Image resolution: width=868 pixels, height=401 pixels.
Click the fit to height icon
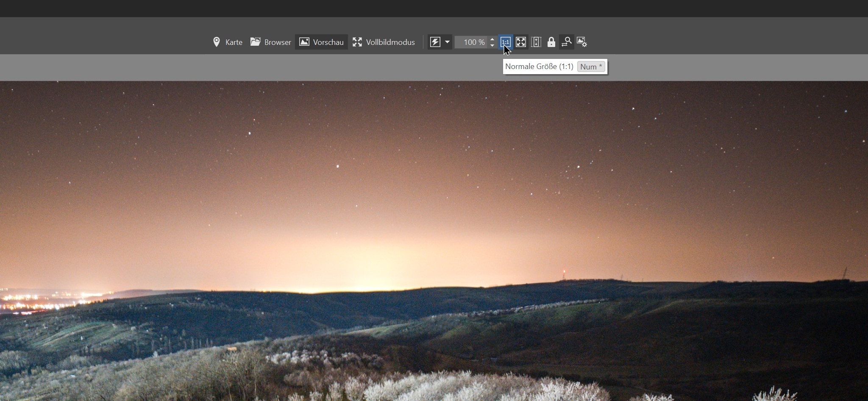(536, 42)
